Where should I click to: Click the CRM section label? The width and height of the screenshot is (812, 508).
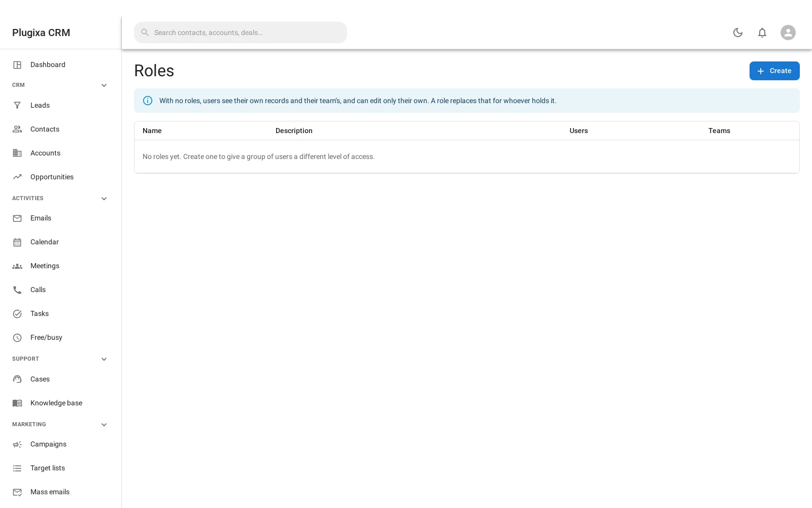point(18,85)
